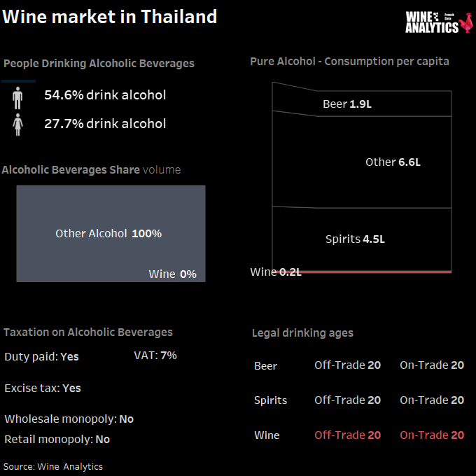Click the red rooster emblem

click(x=466, y=22)
